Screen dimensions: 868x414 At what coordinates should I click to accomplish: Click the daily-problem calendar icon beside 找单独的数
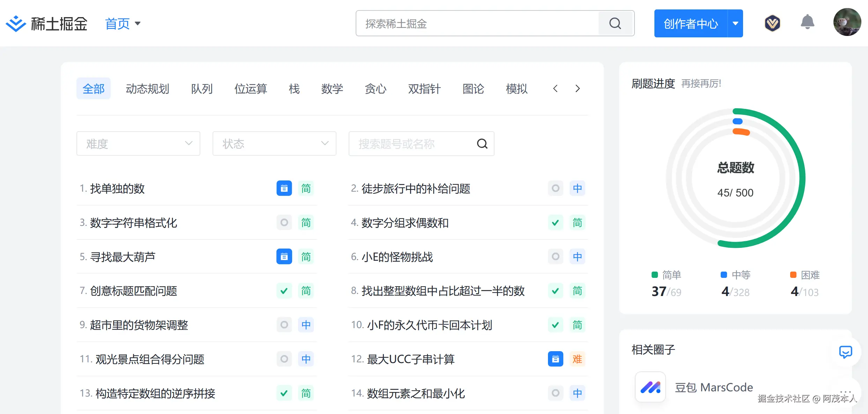(x=284, y=188)
